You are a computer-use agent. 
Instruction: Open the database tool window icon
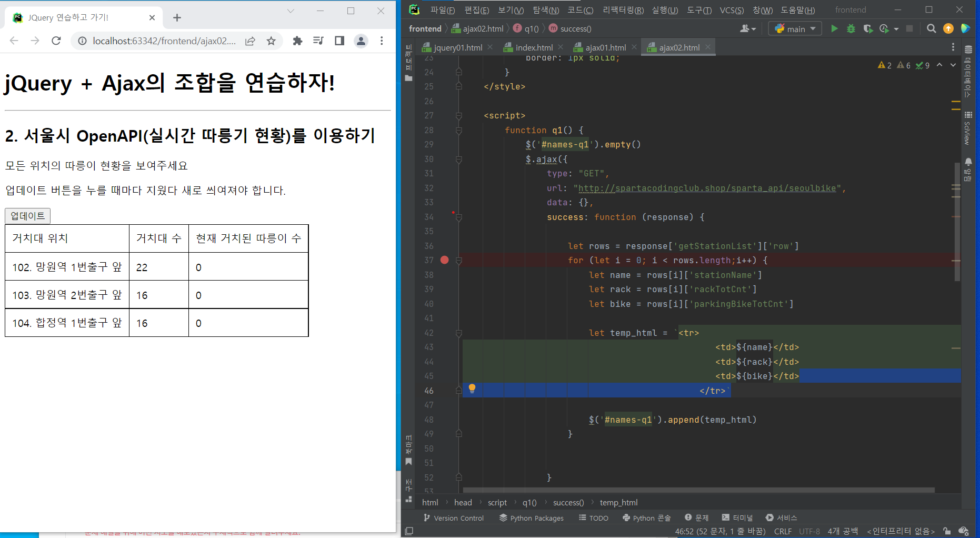(x=968, y=49)
